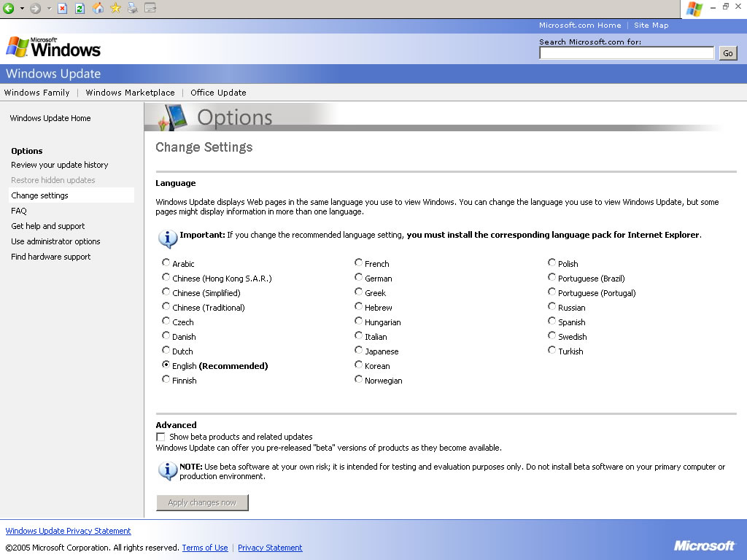
Task: Open the Back history dropdown arrow
Action: (22, 9)
